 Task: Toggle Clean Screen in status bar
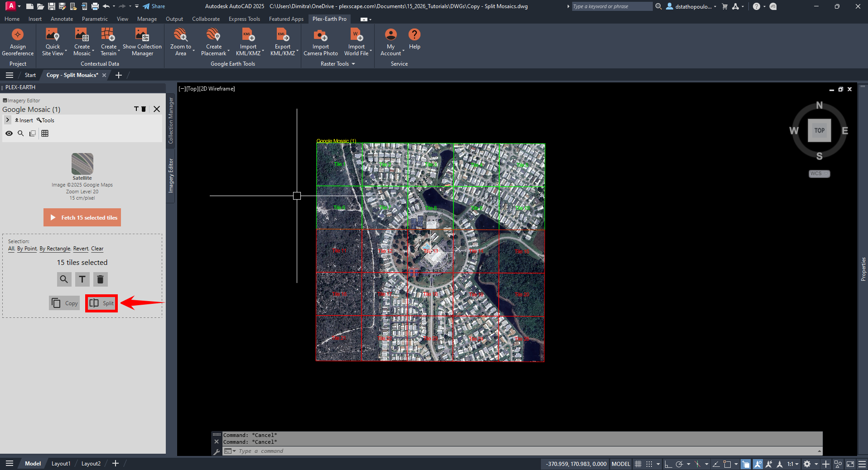point(850,464)
